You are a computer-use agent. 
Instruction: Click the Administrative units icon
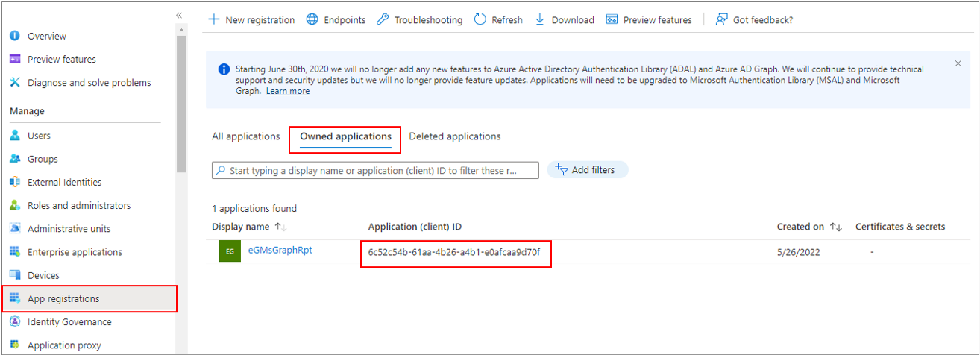tap(15, 228)
